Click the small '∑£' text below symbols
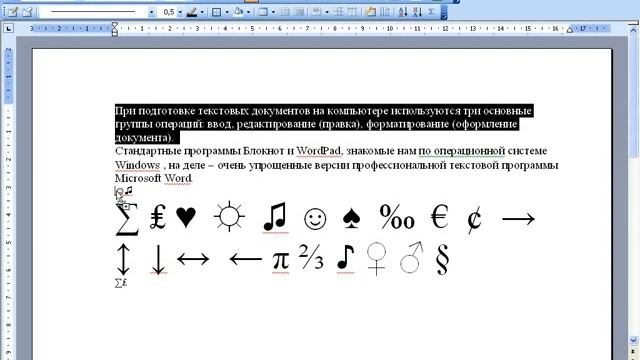 (121, 282)
